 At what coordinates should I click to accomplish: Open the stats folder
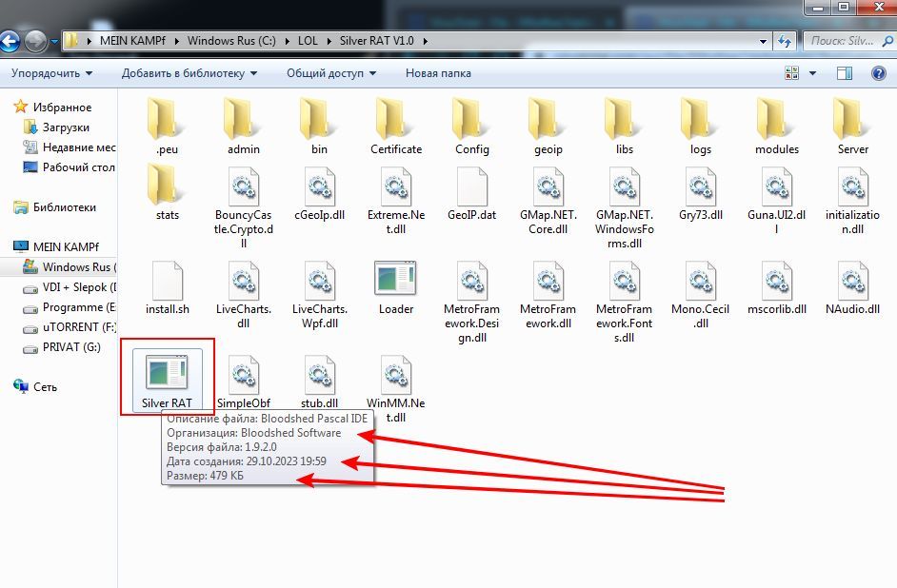(x=167, y=192)
